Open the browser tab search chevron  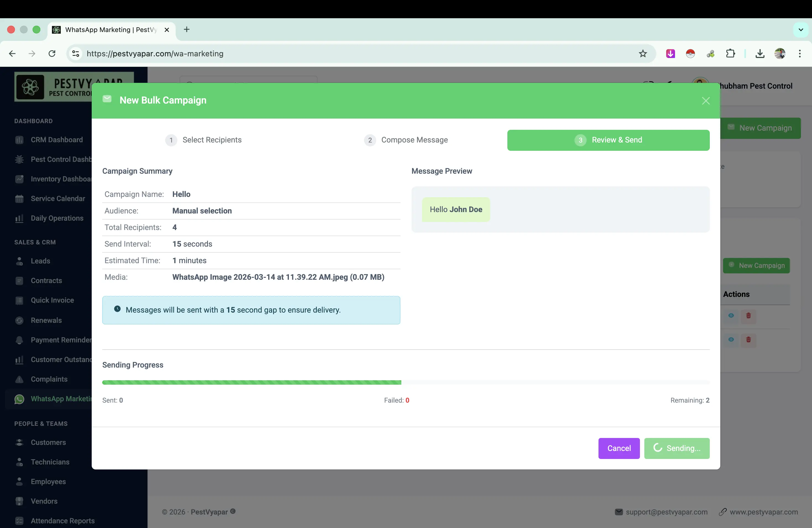tap(800, 29)
